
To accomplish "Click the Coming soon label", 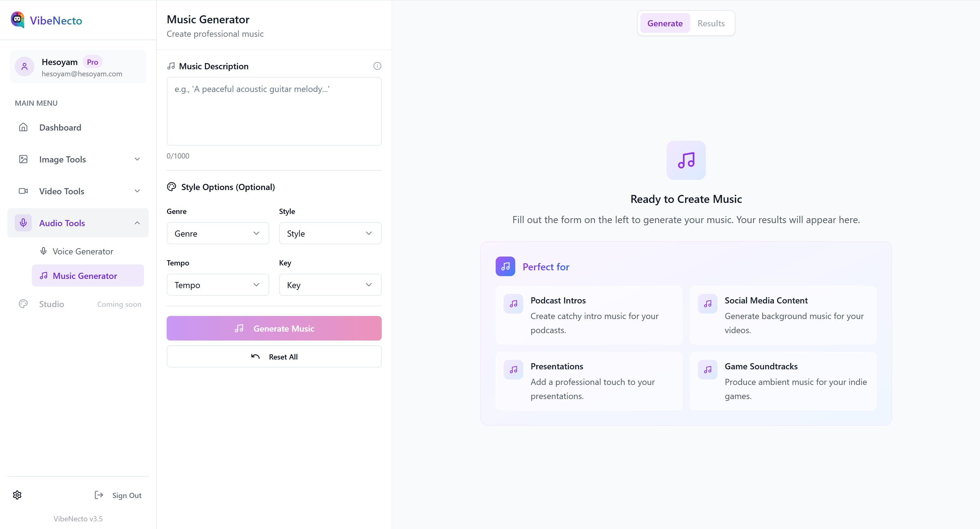I will pos(119,304).
